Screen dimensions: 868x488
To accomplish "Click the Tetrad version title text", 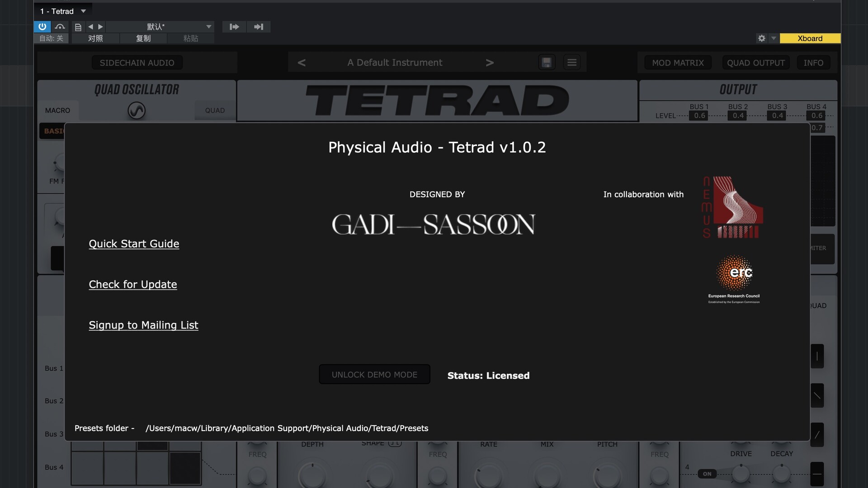I will tap(437, 147).
